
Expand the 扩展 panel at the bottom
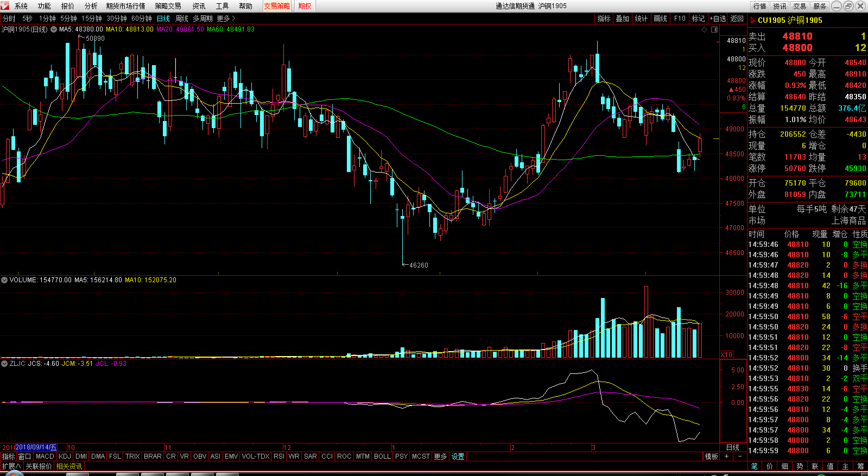pos(11,466)
